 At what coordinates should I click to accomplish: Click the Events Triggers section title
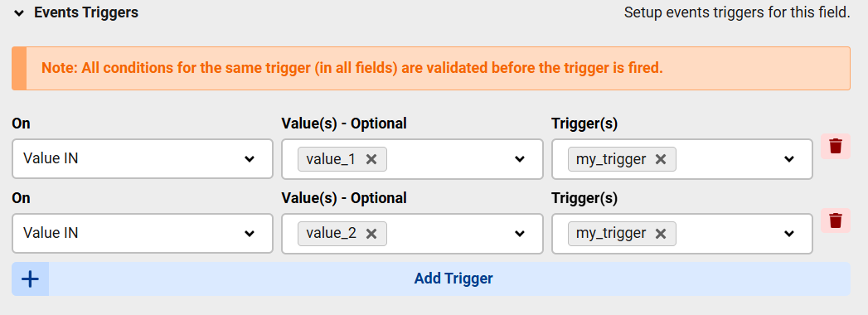tap(86, 12)
